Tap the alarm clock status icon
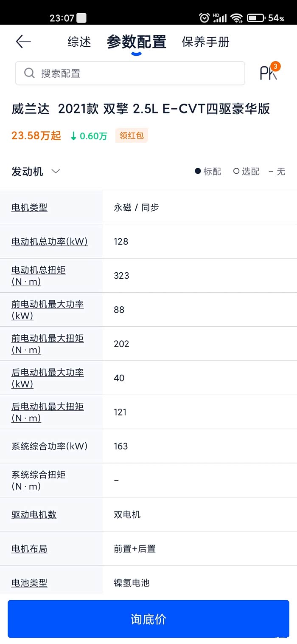Image resolution: width=297 pixels, height=644 pixels. 205,18
